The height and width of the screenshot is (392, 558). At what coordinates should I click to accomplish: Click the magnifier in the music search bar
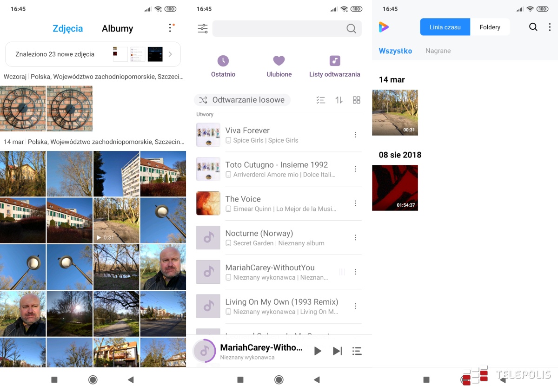coord(351,29)
